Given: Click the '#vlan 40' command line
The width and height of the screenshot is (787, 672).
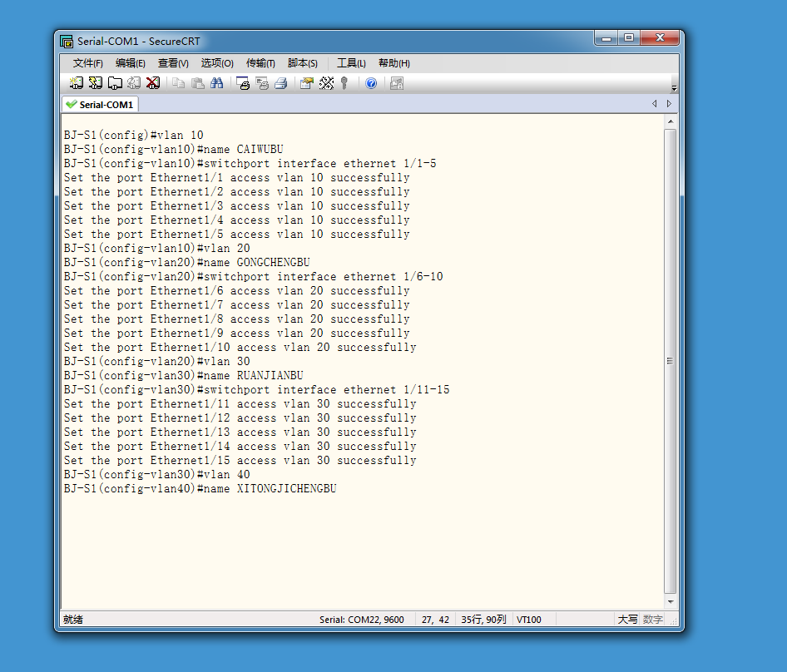Looking at the screenshot, I should tap(156, 474).
